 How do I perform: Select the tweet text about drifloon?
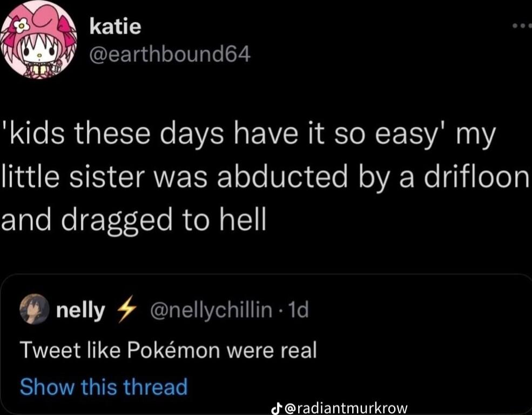point(265,175)
